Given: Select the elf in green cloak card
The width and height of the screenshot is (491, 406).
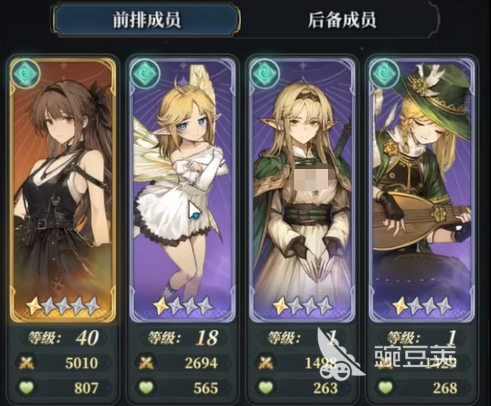Looking at the screenshot, I should [x=302, y=189].
